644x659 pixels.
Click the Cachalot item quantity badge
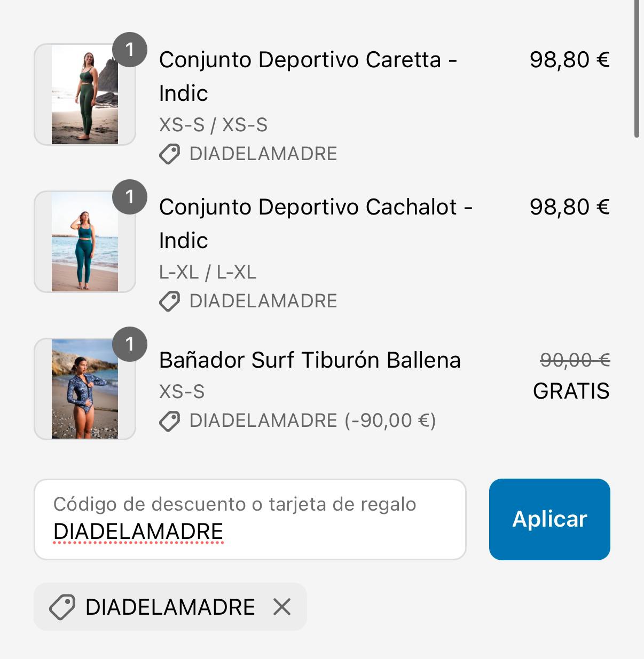pos(129,197)
